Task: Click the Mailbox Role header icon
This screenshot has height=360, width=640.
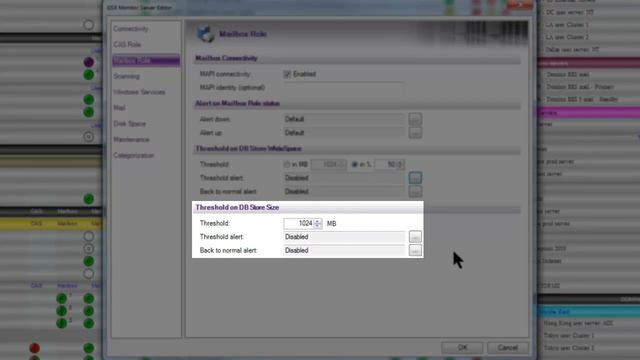Action: click(x=205, y=34)
